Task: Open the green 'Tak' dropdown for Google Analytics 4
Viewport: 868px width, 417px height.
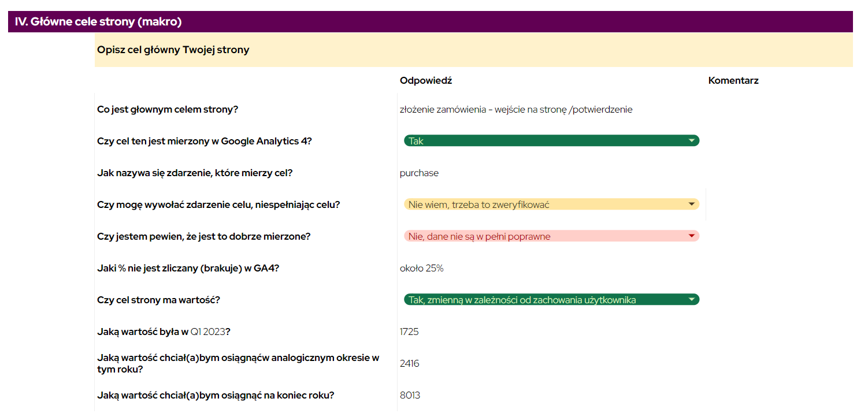Action: click(x=551, y=141)
